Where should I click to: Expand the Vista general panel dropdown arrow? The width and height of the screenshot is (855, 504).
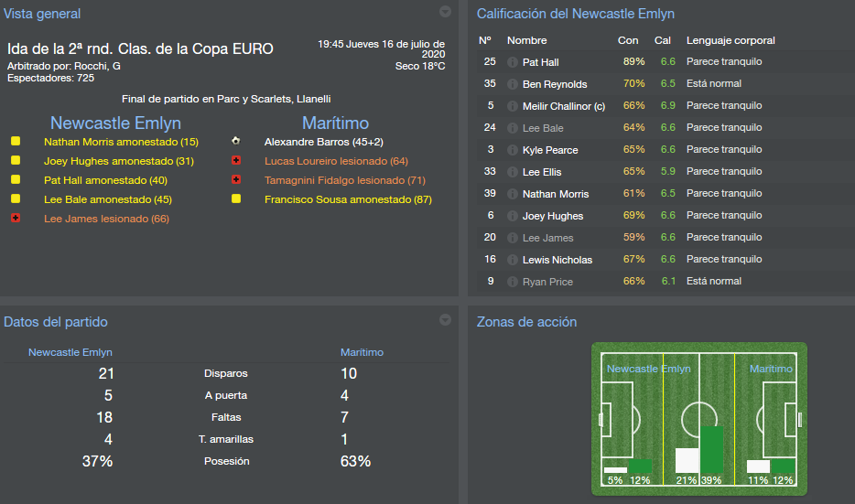(x=445, y=12)
